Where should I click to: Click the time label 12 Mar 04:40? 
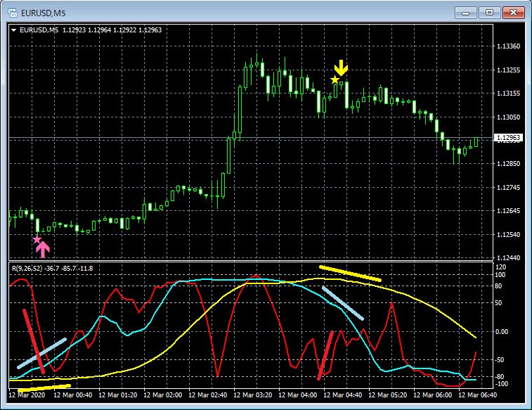pos(343,395)
